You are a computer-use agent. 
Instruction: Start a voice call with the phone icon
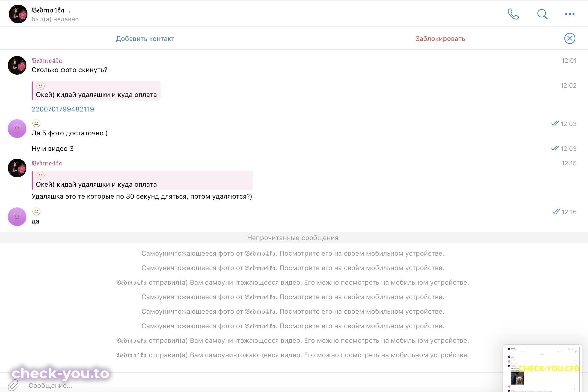(x=513, y=14)
